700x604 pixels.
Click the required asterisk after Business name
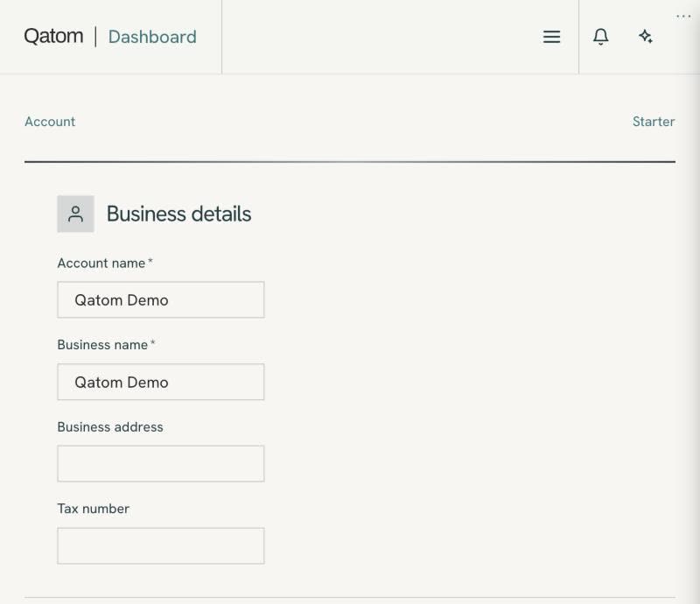pos(152,342)
